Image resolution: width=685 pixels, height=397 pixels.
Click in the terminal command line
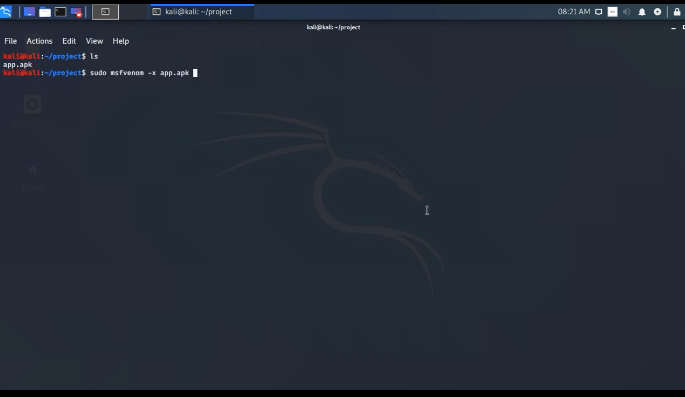pyautogui.click(x=195, y=73)
